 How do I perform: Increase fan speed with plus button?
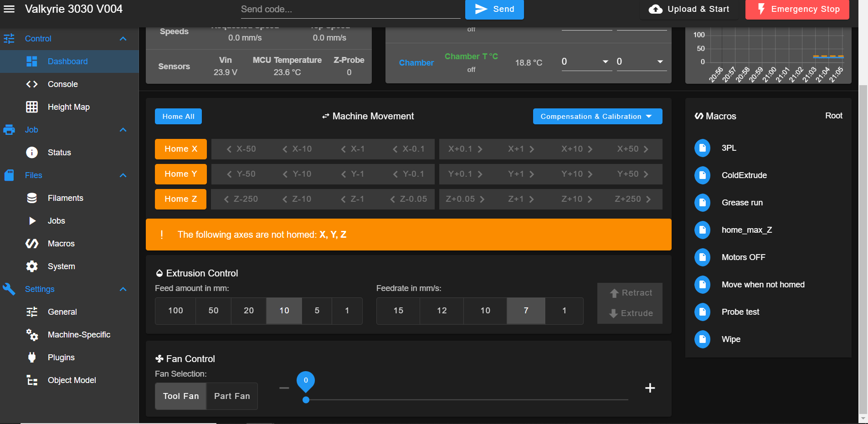(x=650, y=388)
